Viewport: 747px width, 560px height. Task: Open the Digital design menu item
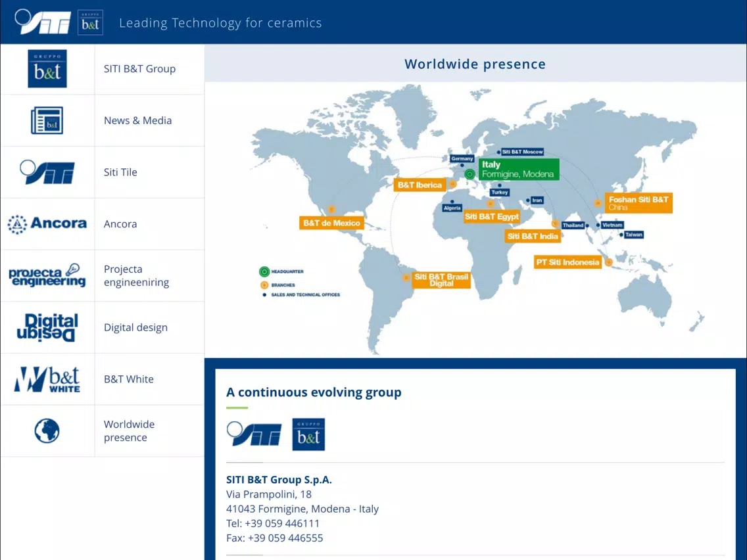(135, 327)
